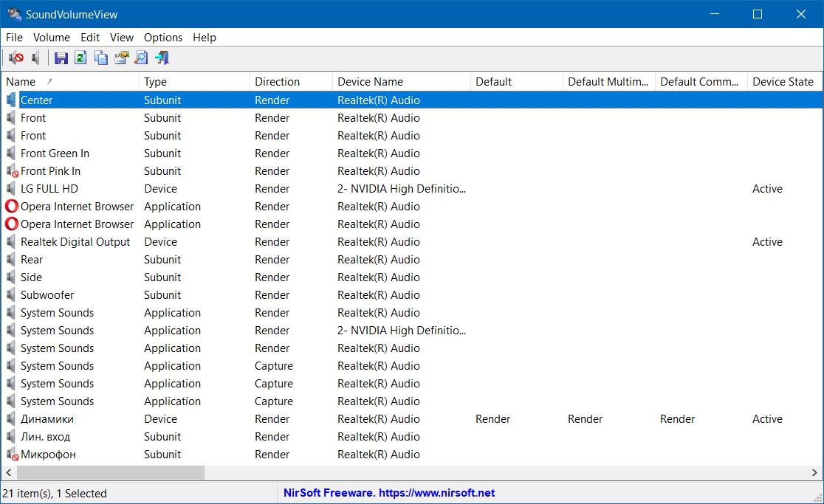Click the speaker icon beside Динамики
Image resolution: width=824 pixels, height=504 pixels.
(11, 419)
